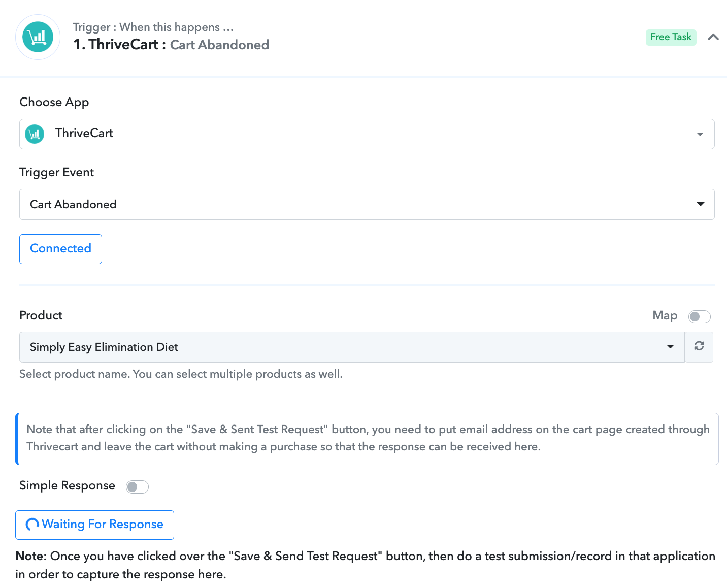Click the spinner icon in Waiting For Response

(32, 525)
